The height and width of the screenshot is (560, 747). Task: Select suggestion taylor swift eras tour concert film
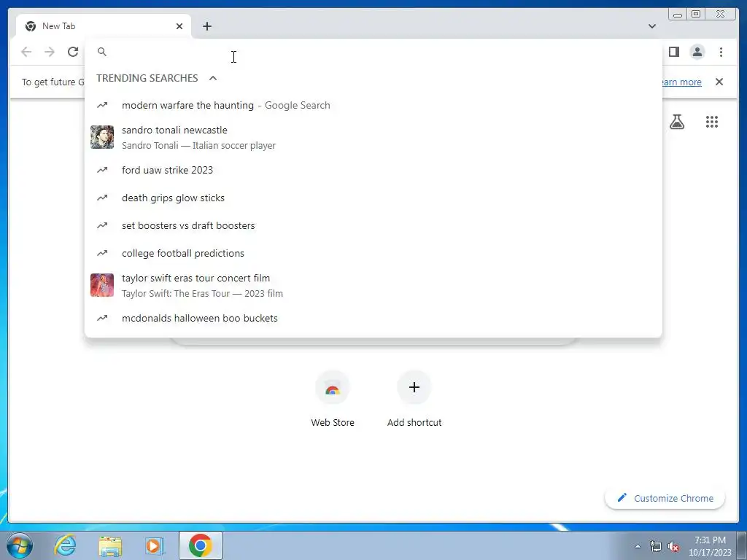coord(373,285)
